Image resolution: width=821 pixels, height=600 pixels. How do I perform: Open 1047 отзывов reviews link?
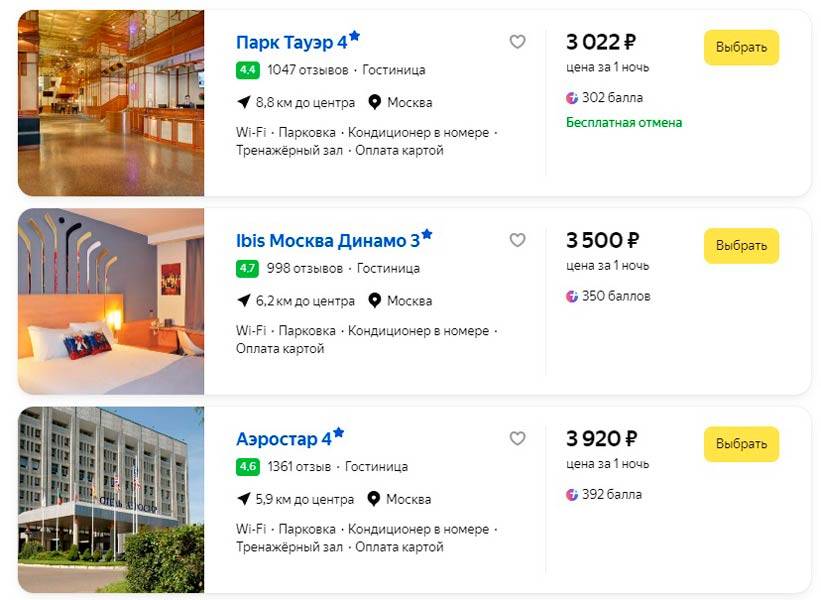tap(308, 70)
